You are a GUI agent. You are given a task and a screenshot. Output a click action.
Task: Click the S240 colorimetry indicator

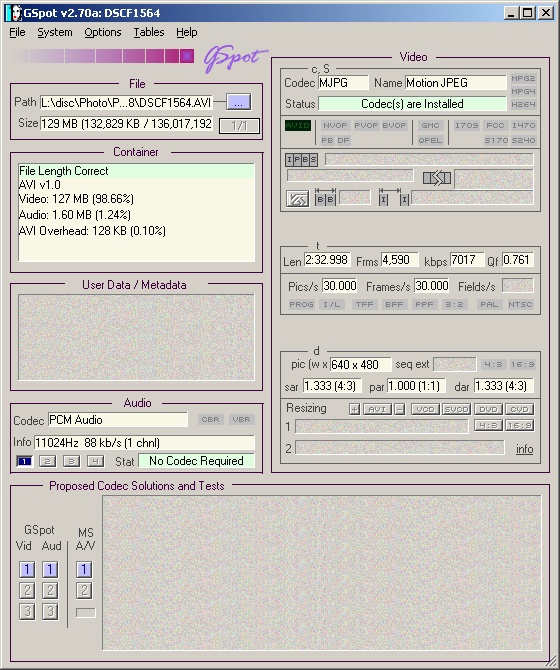[523, 140]
